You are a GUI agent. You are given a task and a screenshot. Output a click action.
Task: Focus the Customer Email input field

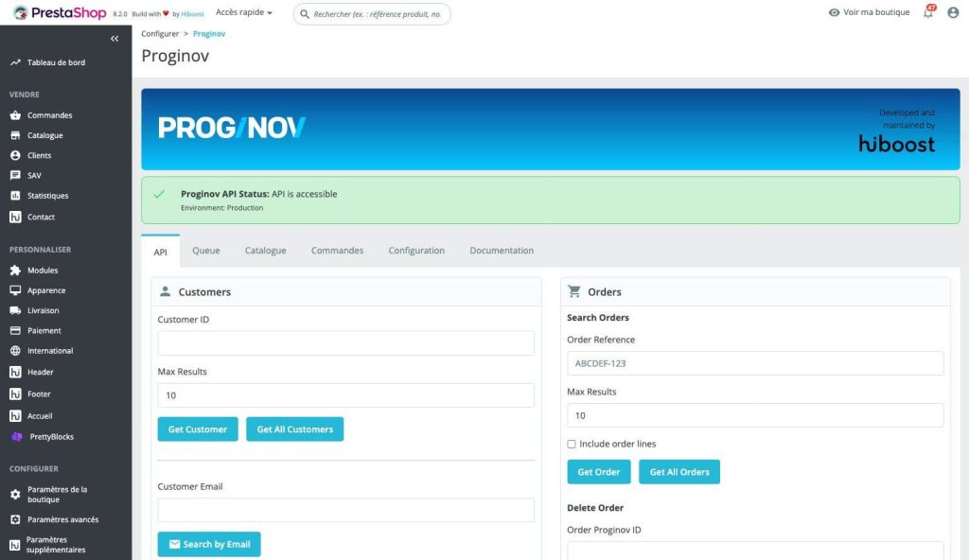click(x=346, y=510)
